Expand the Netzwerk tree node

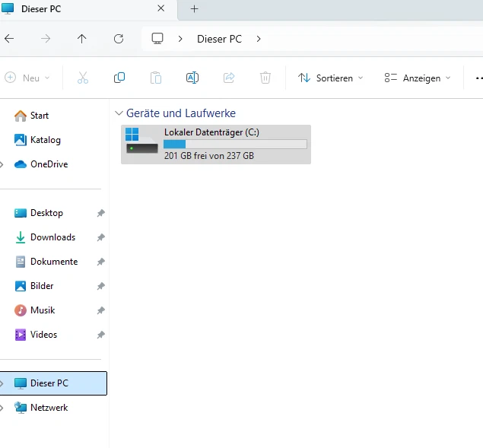pos(2,408)
